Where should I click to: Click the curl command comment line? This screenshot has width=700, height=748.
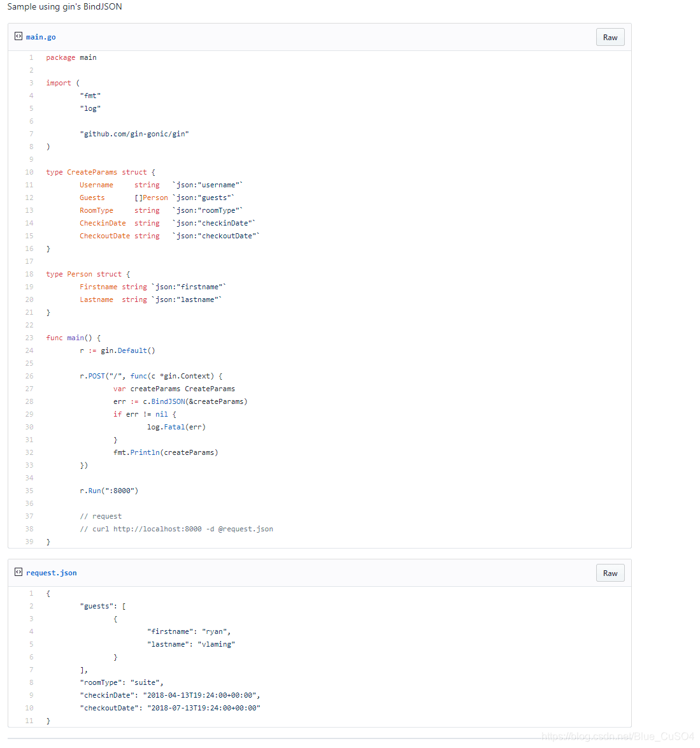point(176,529)
